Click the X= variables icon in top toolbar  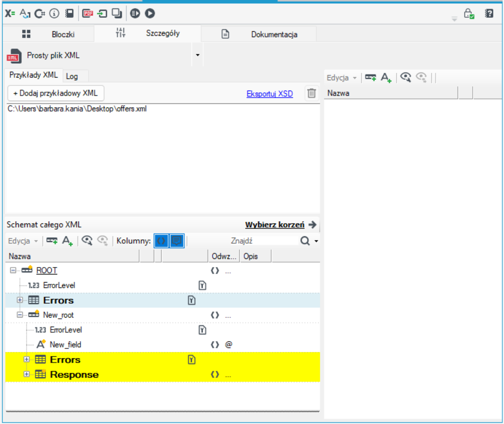(x=10, y=13)
